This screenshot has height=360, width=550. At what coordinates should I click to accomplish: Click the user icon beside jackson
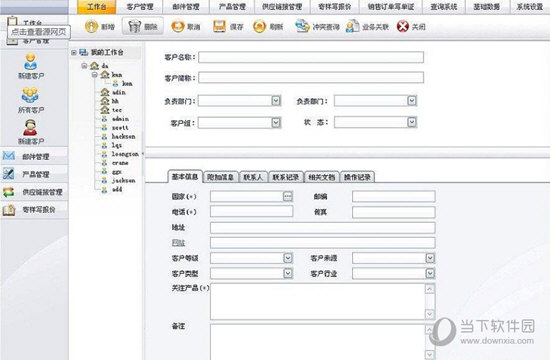click(104, 180)
